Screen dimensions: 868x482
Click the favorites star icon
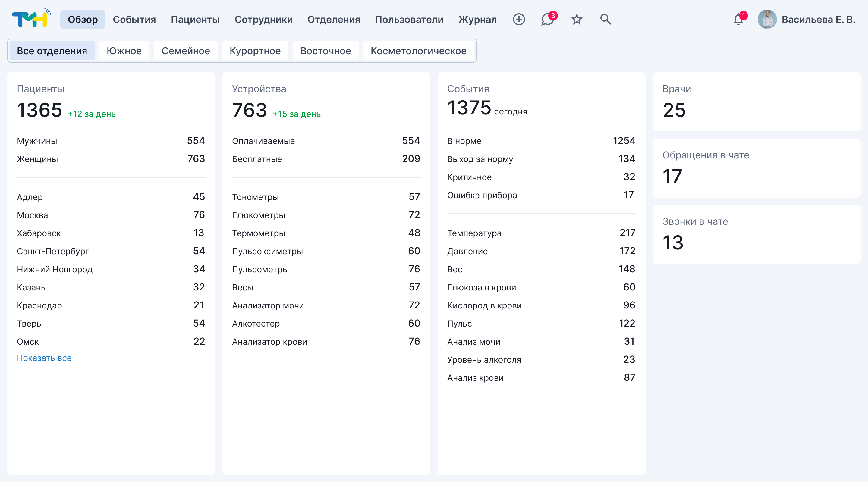[x=577, y=20]
